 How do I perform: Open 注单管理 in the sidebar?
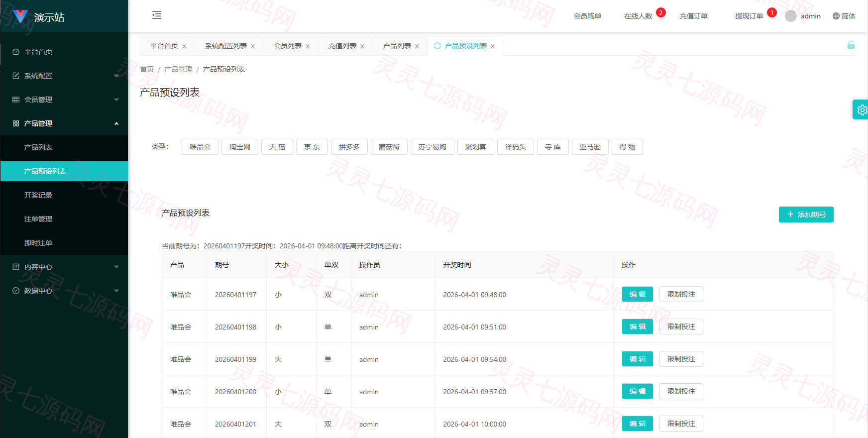[64, 219]
